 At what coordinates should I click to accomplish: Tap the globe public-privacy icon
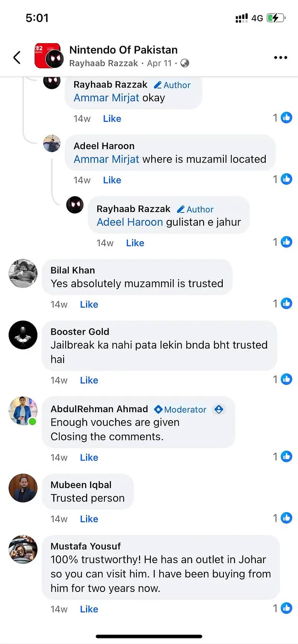point(185,63)
